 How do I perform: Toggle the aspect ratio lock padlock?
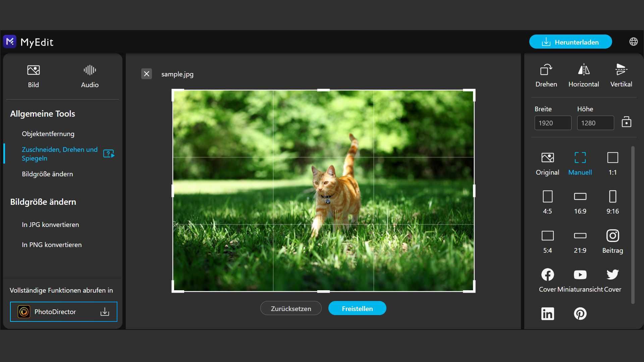[626, 122]
